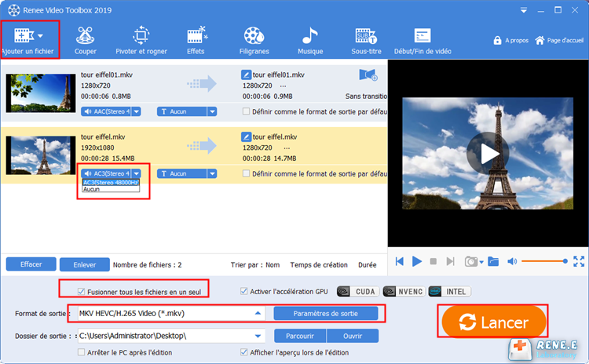This screenshot has height=364, width=589.
Task: Play the preview with the center play button
Action: point(488,153)
